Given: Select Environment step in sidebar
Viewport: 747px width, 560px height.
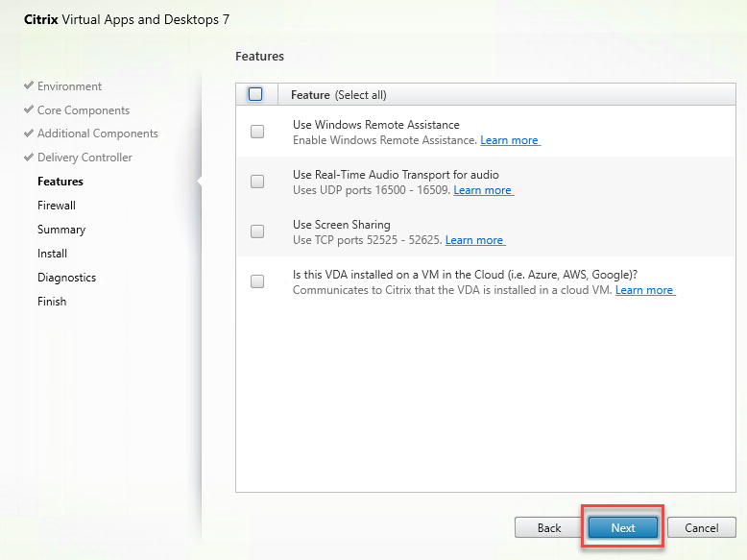Looking at the screenshot, I should (x=69, y=86).
